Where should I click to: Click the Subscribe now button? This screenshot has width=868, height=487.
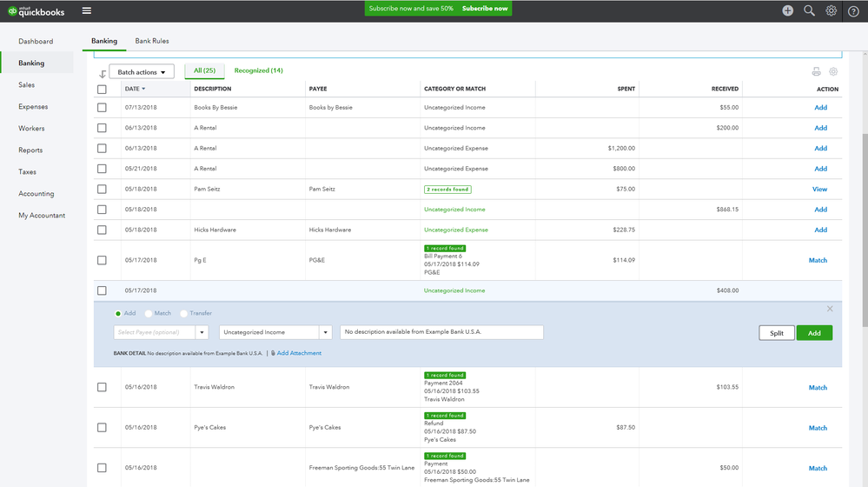click(484, 9)
